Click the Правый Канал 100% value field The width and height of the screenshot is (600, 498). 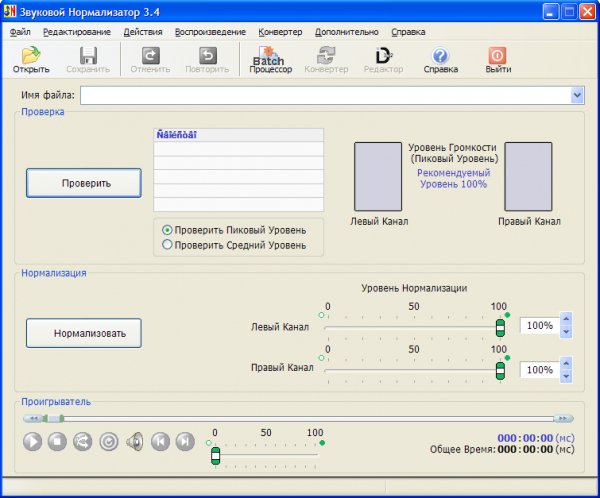point(540,370)
